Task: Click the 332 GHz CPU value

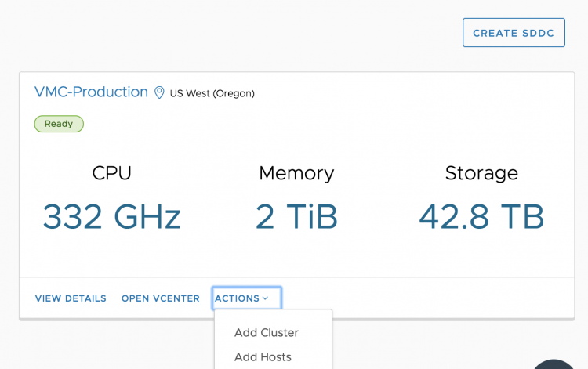Action: coord(111,217)
